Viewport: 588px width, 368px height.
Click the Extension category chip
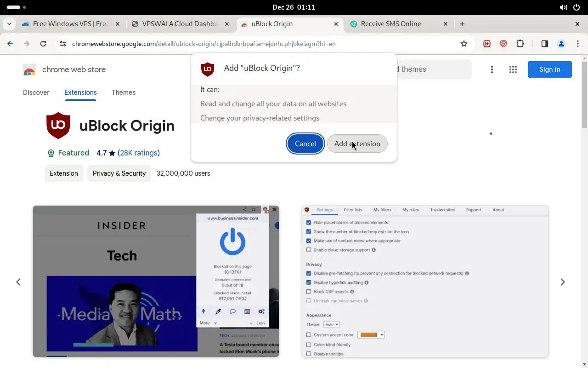64,173
